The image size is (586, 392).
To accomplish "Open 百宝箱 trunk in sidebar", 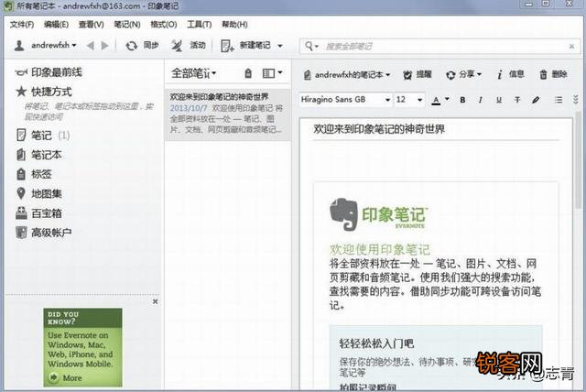I will [x=38, y=213].
